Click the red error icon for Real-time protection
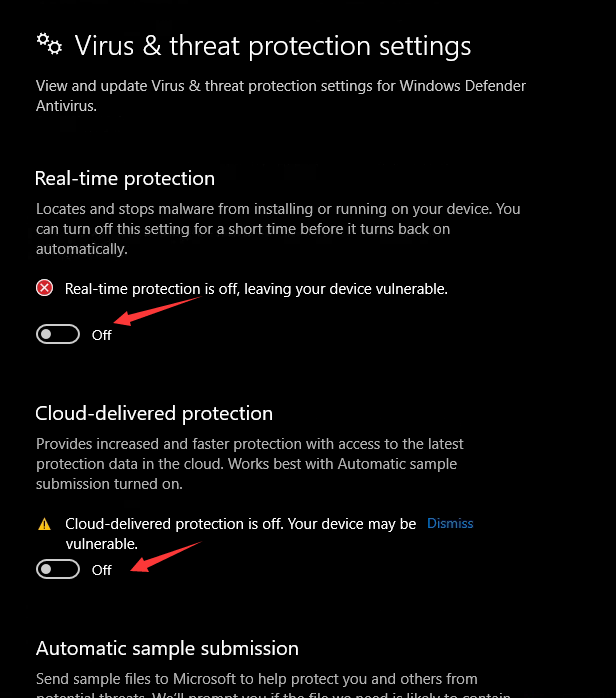Screen dimensions: 616x698 [44, 288]
